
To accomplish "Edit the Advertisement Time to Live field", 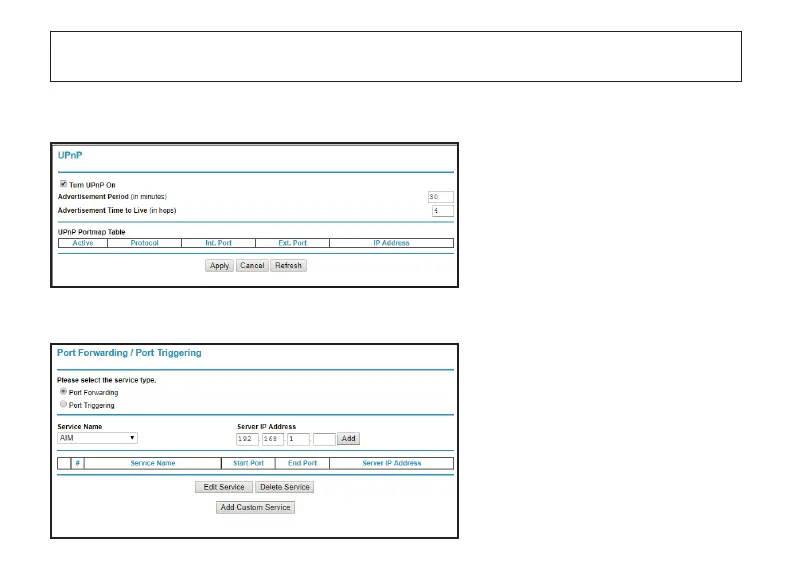I will point(443,211).
